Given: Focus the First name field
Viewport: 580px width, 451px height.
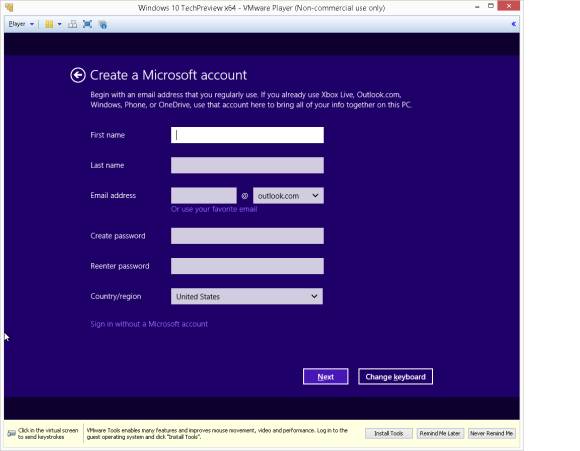Looking at the screenshot, I should (x=247, y=135).
